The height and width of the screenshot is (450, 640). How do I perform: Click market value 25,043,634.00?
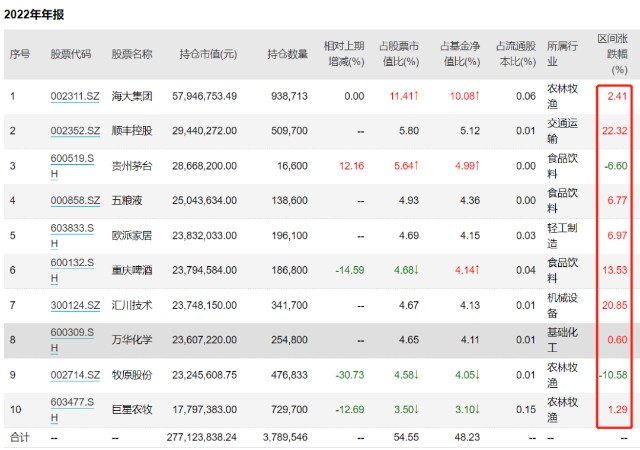(x=204, y=200)
